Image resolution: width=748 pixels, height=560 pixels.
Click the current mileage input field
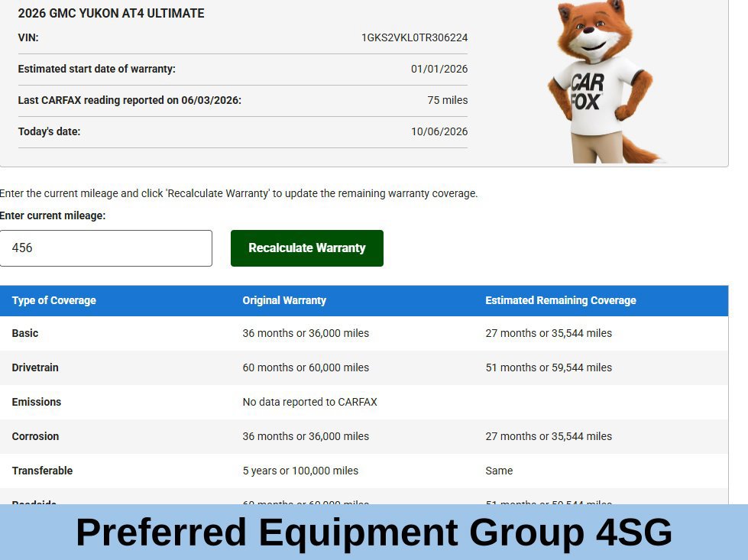tap(106, 248)
